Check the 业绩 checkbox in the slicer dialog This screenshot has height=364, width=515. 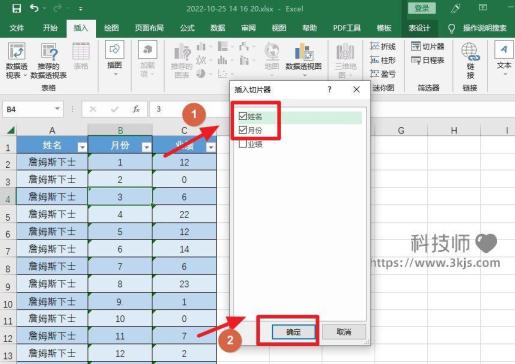(243, 144)
